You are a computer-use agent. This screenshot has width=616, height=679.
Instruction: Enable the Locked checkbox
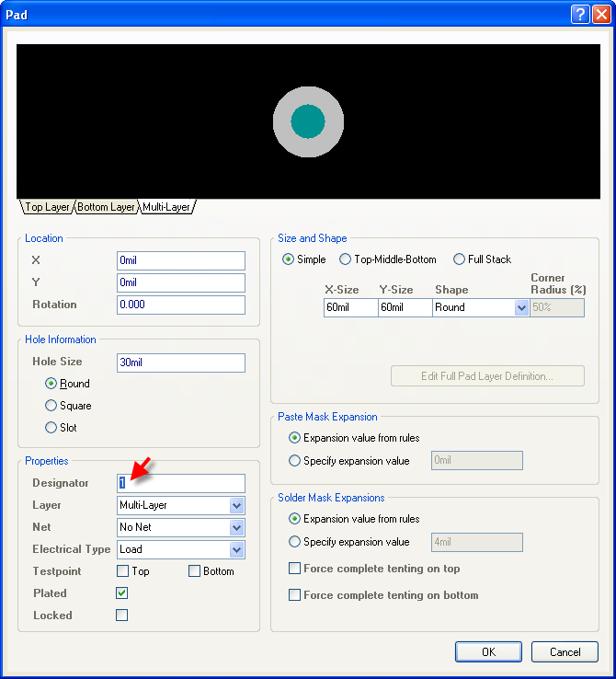click(x=122, y=616)
